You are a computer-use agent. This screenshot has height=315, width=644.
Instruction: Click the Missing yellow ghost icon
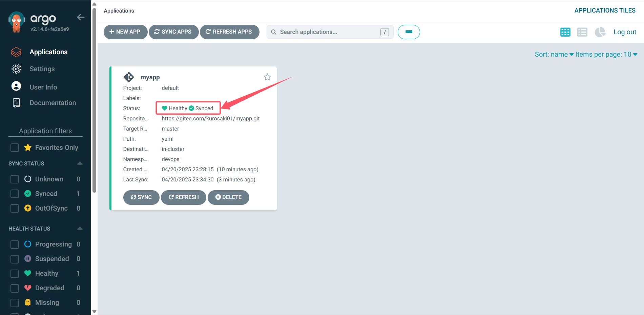click(28, 302)
